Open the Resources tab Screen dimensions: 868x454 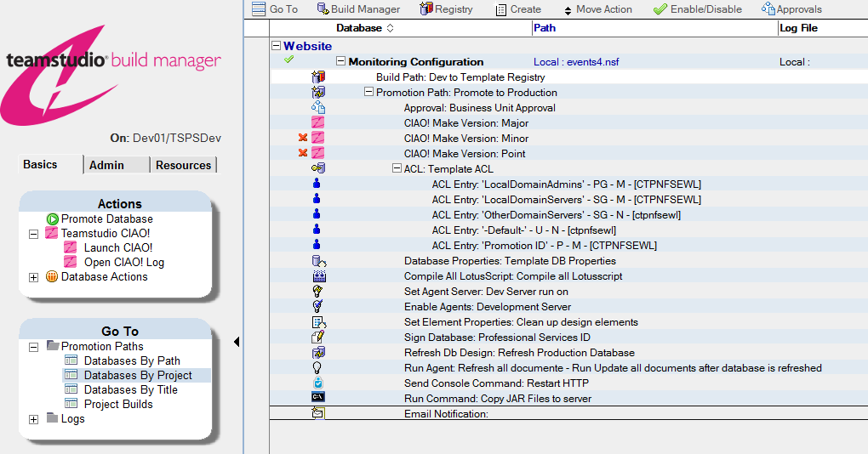pos(183,165)
